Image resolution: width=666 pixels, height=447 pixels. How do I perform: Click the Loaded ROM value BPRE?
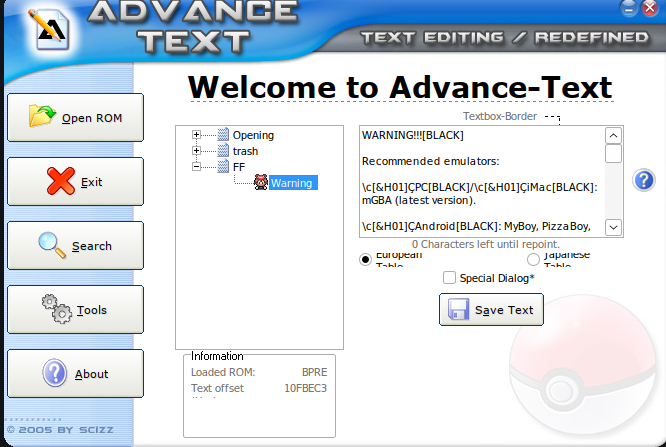[314, 372]
